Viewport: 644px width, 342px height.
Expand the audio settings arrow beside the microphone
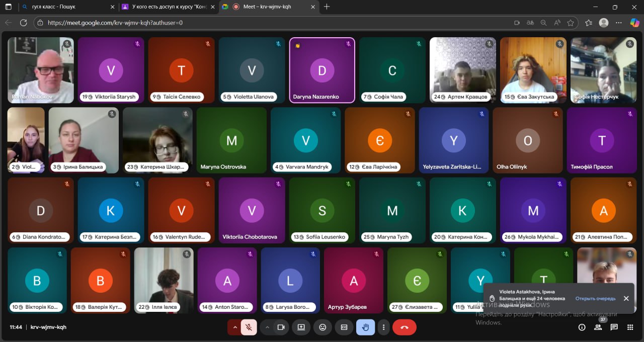[234, 327]
